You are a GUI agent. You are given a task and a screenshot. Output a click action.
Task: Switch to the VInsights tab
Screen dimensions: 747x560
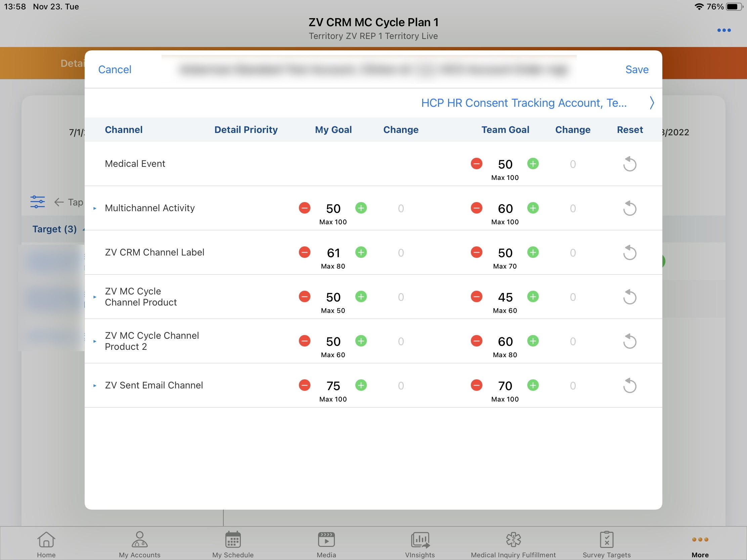pos(420,544)
